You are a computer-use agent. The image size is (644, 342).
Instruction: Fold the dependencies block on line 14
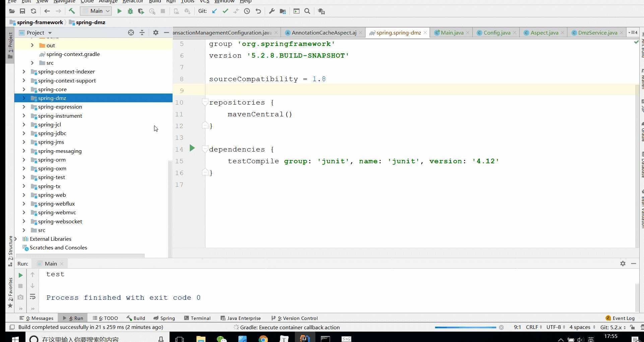point(205,149)
